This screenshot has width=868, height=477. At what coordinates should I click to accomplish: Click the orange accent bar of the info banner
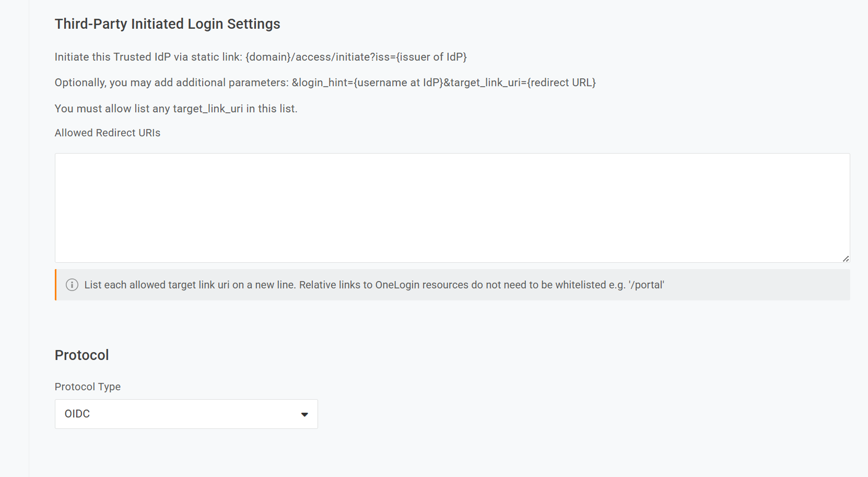click(x=55, y=285)
